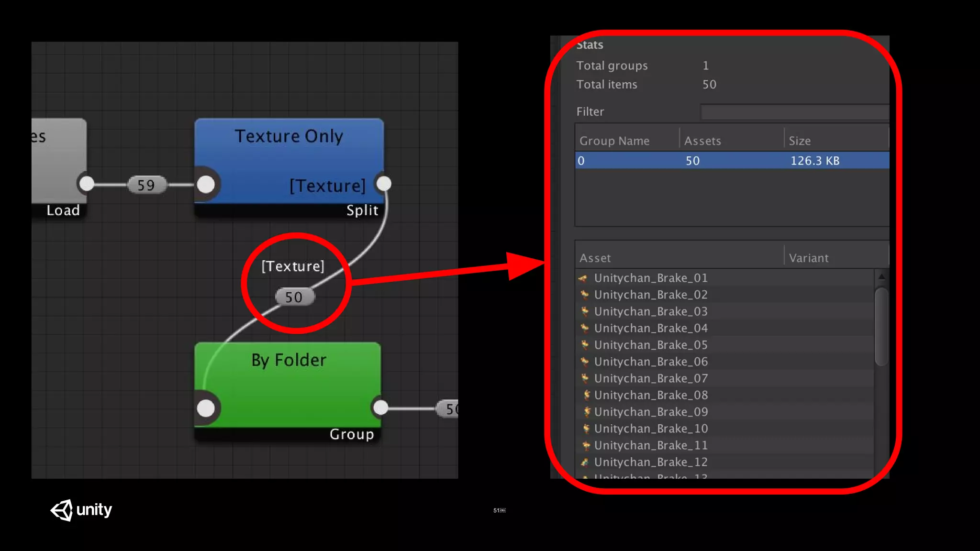Click the Unitychan_Brake_05 sprite icon
Screen dimensions: 980x551
(x=585, y=345)
